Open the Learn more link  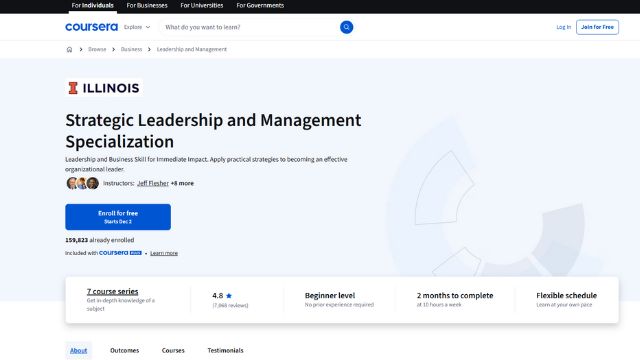coord(164,253)
